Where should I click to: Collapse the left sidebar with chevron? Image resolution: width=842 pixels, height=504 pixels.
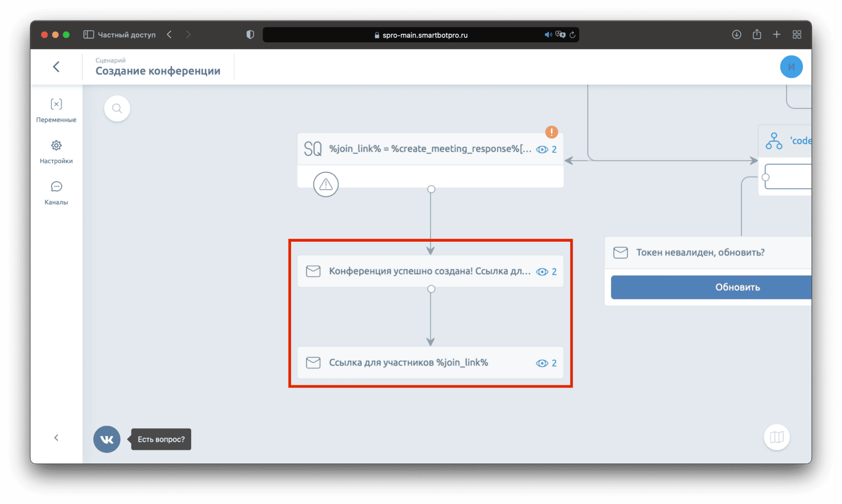56,437
